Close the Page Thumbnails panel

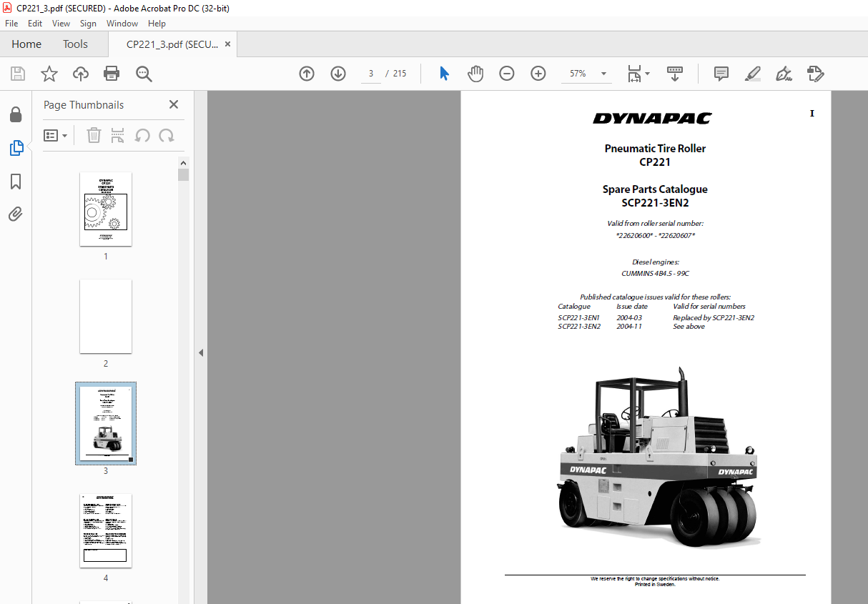tap(174, 104)
